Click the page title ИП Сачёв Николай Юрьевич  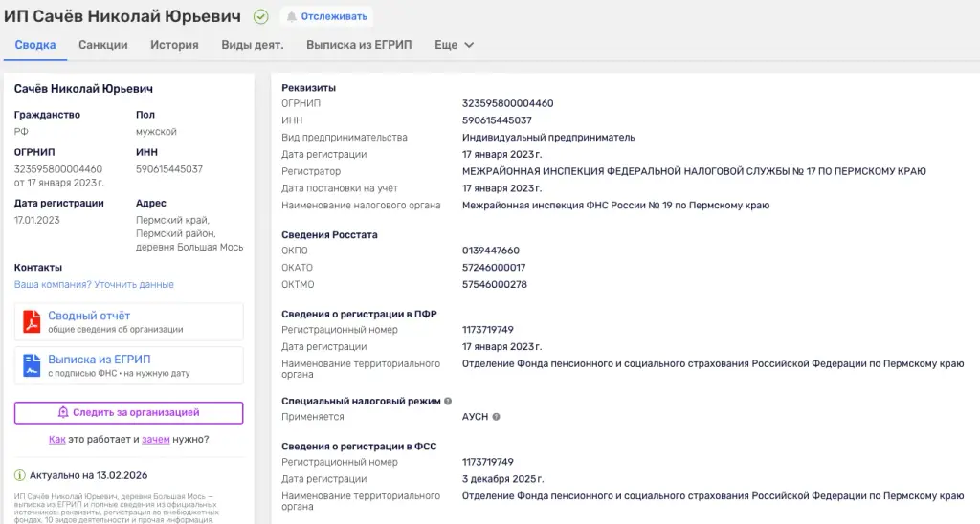[122, 17]
